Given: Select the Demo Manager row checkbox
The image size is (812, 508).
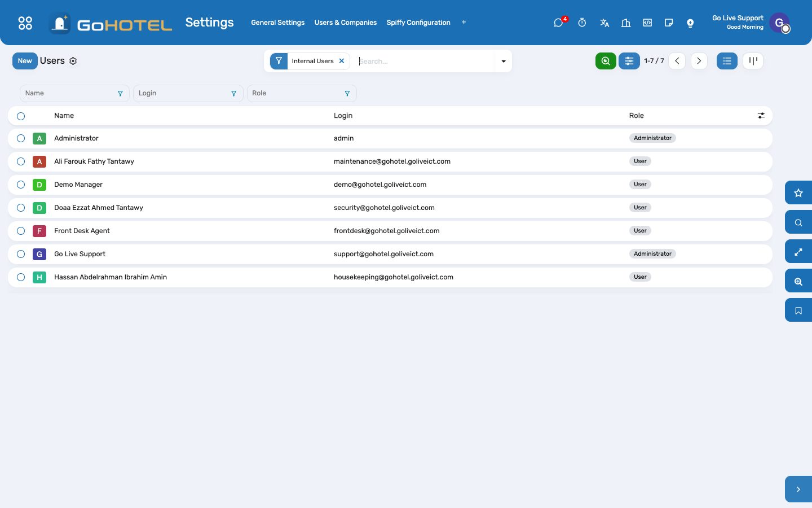Looking at the screenshot, I should [x=21, y=185].
